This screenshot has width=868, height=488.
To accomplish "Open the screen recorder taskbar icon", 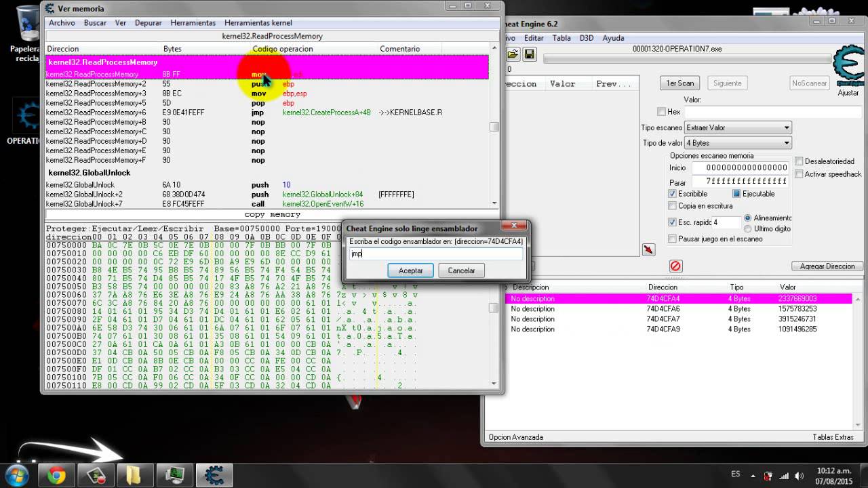I will point(96,476).
